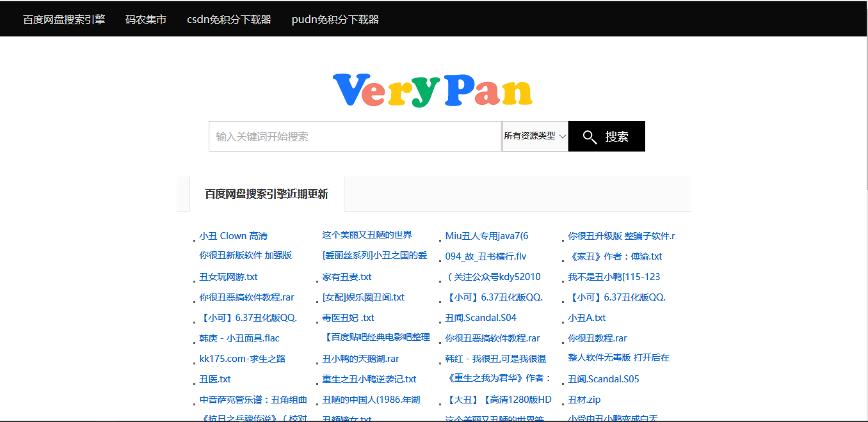Open the 【百度贴吧经典电影吧整理 link

pyautogui.click(x=376, y=337)
